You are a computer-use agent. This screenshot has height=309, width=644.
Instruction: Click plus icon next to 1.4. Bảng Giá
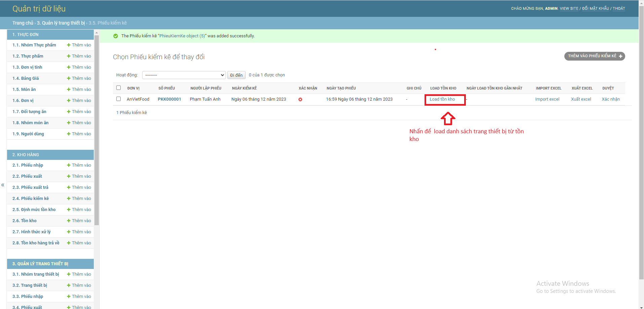[x=69, y=78]
